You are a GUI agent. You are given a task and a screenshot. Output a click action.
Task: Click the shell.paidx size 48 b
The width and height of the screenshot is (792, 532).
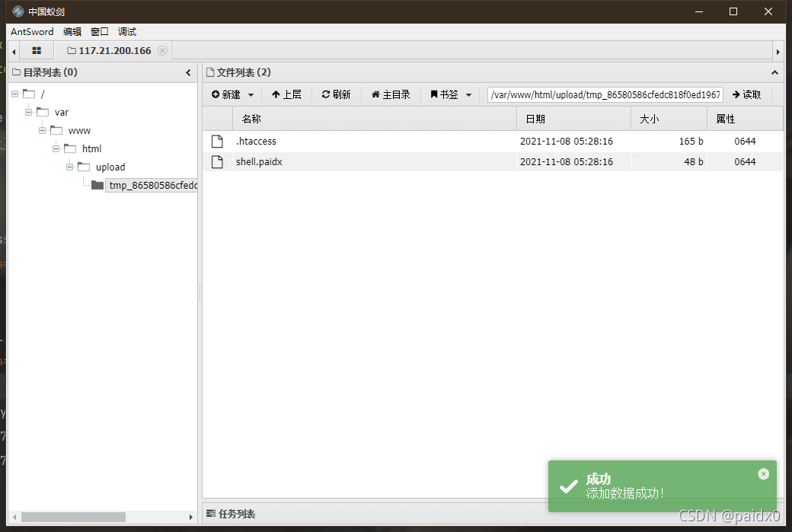[694, 162]
